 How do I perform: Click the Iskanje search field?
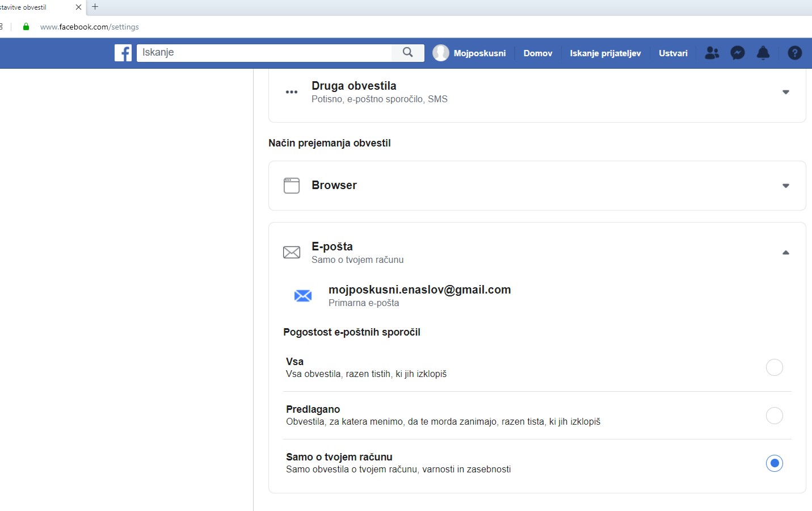264,53
